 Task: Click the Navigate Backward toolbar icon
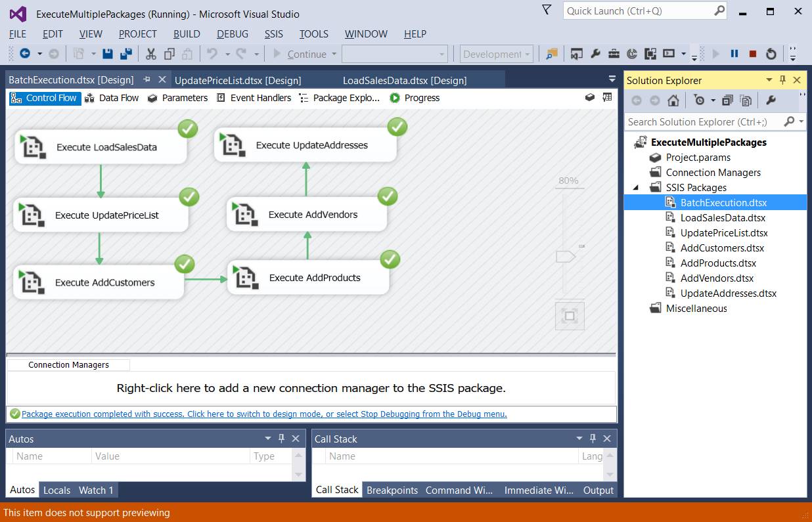[25, 54]
